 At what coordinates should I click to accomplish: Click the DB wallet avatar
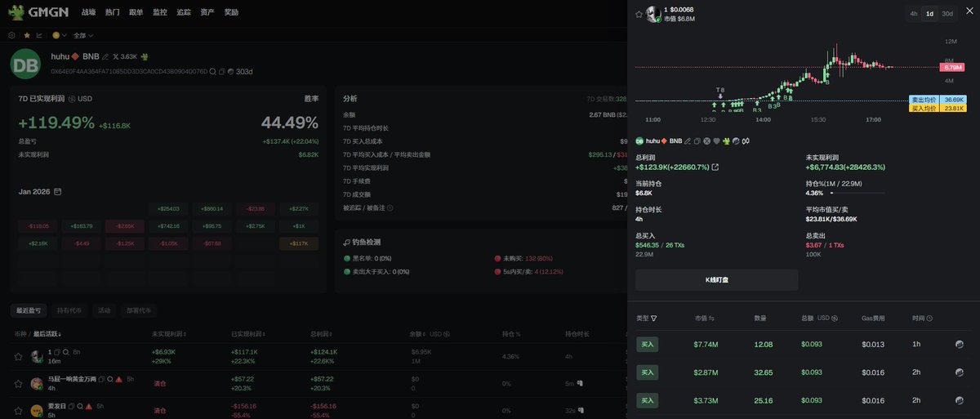(x=26, y=65)
